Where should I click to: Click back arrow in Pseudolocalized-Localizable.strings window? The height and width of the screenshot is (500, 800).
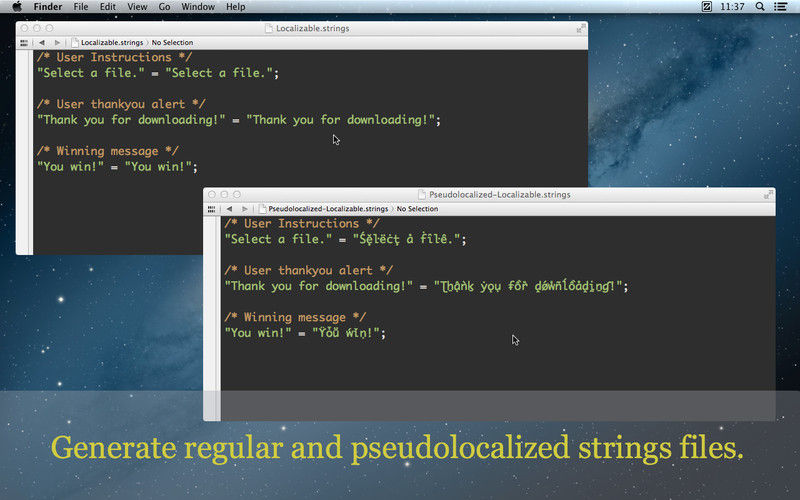pos(229,209)
